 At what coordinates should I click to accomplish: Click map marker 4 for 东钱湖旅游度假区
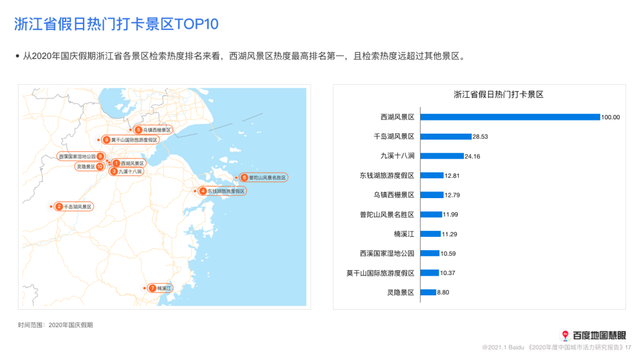tap(203, 191)
